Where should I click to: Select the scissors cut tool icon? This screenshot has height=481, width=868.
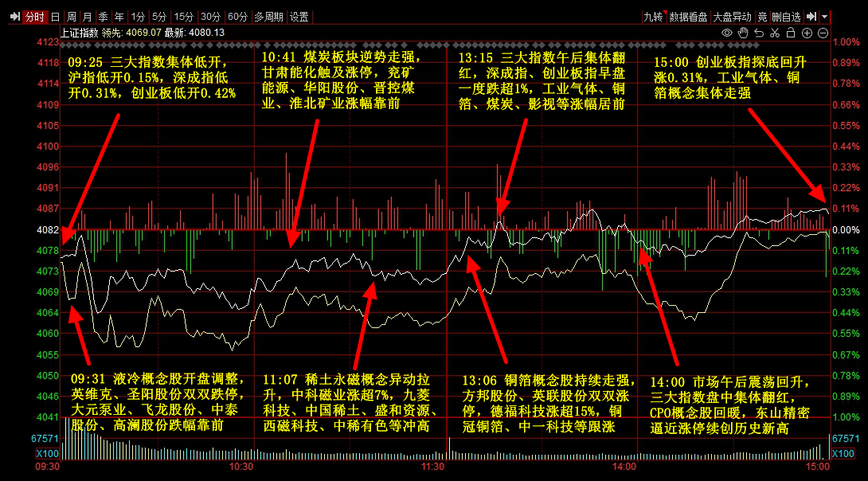click(x=775, y=33)
